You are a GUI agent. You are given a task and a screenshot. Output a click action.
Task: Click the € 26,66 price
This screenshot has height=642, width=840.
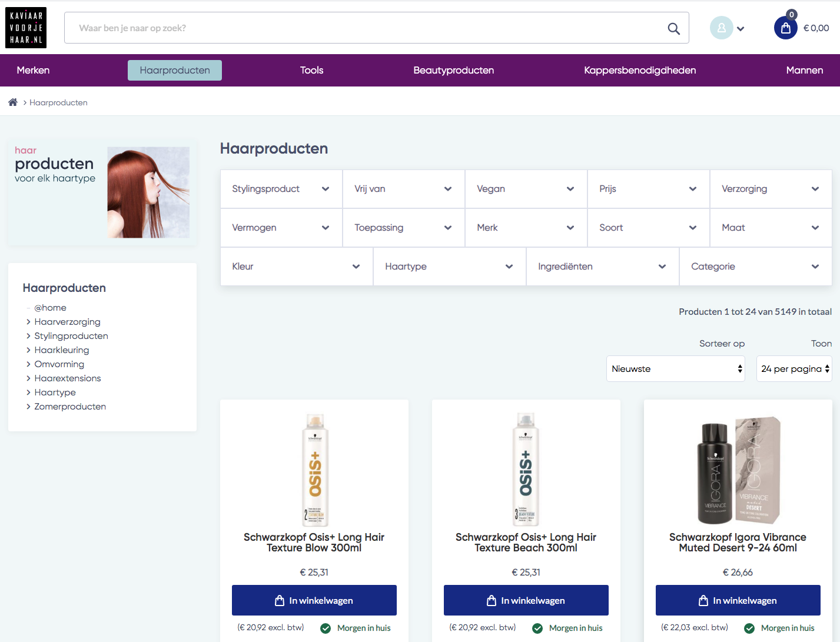pos(738,573)
